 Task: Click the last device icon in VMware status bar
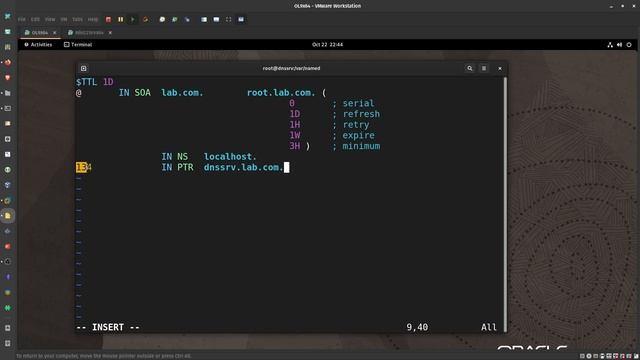pyautogui.click(x=636, y=356)
